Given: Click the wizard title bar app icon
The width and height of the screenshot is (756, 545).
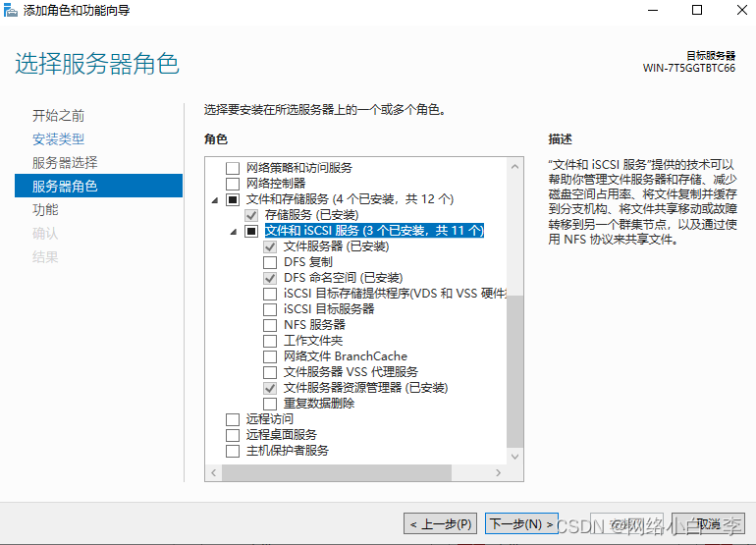Looking at the screenshot, I should 10,10.
